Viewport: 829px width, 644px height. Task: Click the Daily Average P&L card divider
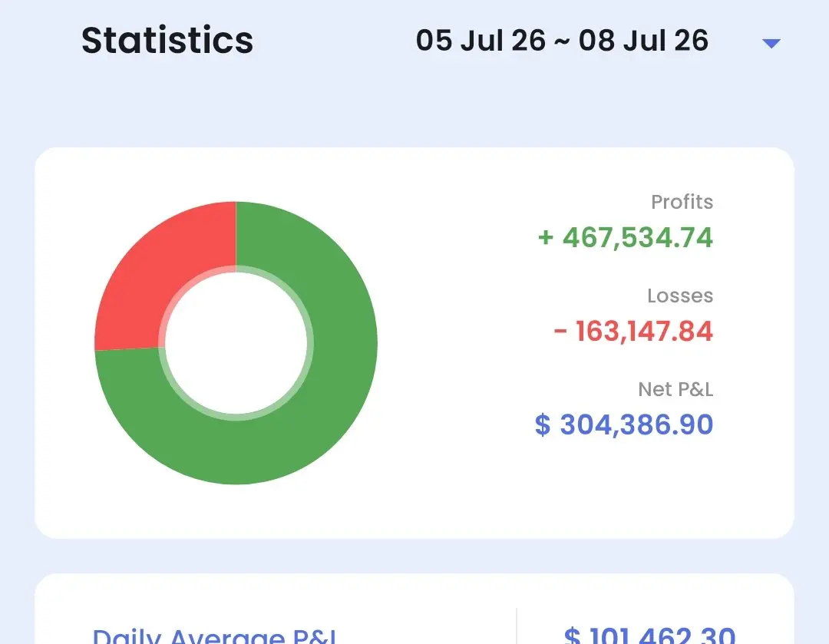517,626
